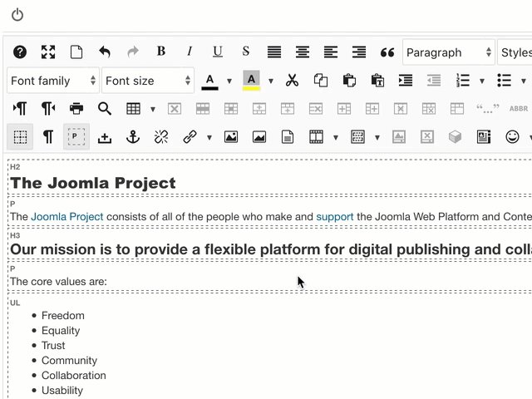Justify text fully
This screenshot has width=532, height=399.
click(x=274, y=52)
